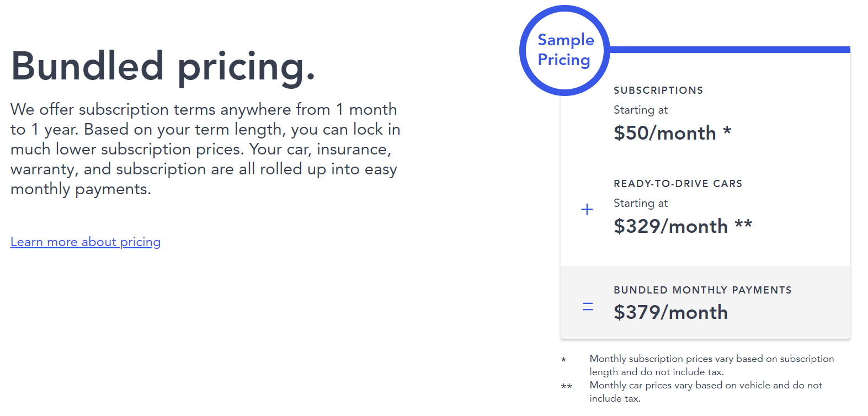The width and height of the screenshot is (868, 416).
Task: Click the $329/month car price
Action: pos(670,227)
